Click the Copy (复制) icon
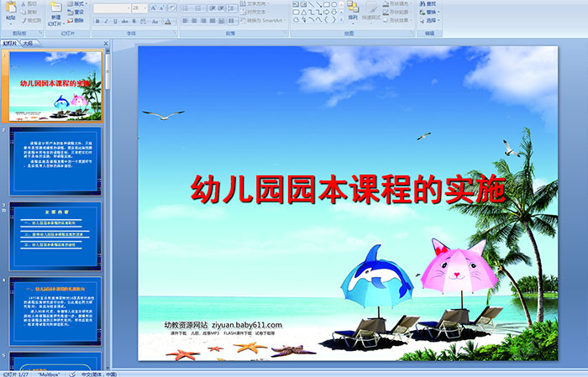 point(24,12)
